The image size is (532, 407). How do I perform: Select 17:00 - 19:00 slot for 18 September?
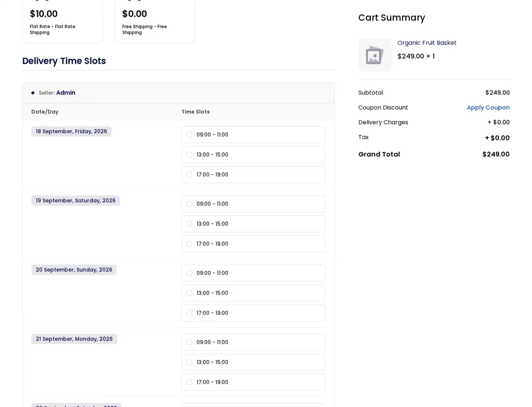(253, 174)
